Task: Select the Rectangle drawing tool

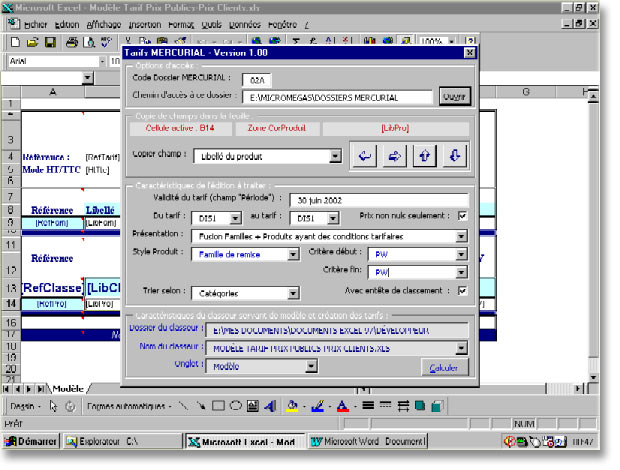Action: click(x=218, y=406)
